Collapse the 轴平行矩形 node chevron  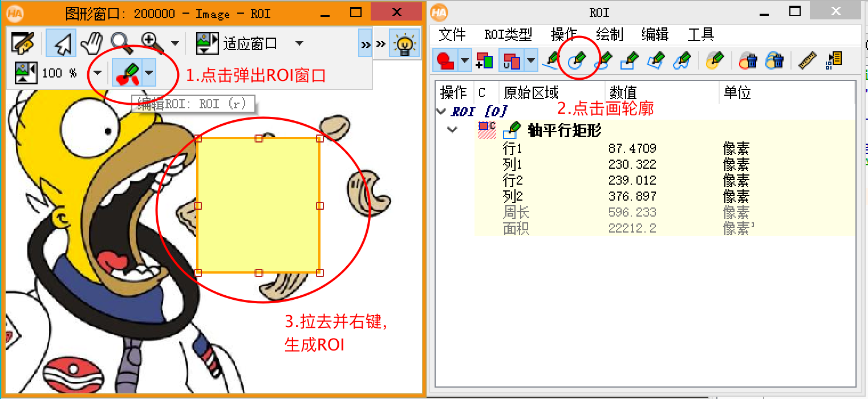[453, 130]
